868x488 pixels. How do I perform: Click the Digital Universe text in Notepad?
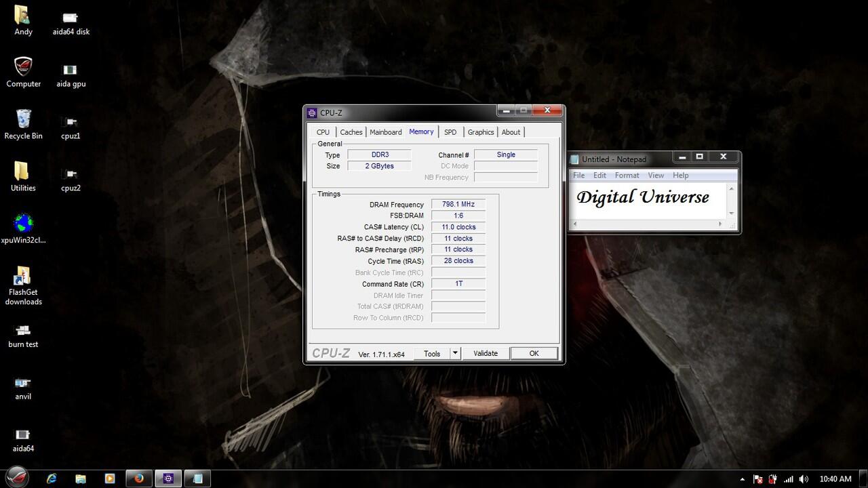pos(643,197)
